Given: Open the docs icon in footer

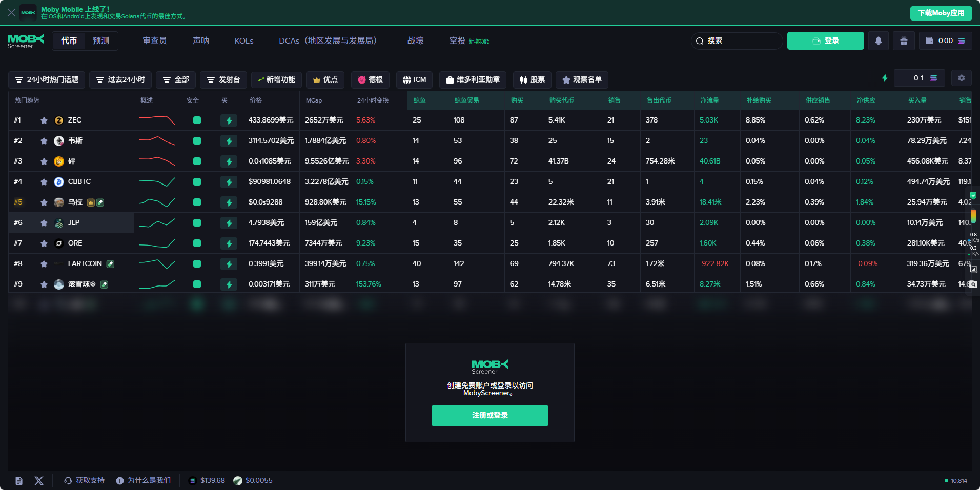Looking at the screenshot, I should pyautogui.click(x=19, y=481).
